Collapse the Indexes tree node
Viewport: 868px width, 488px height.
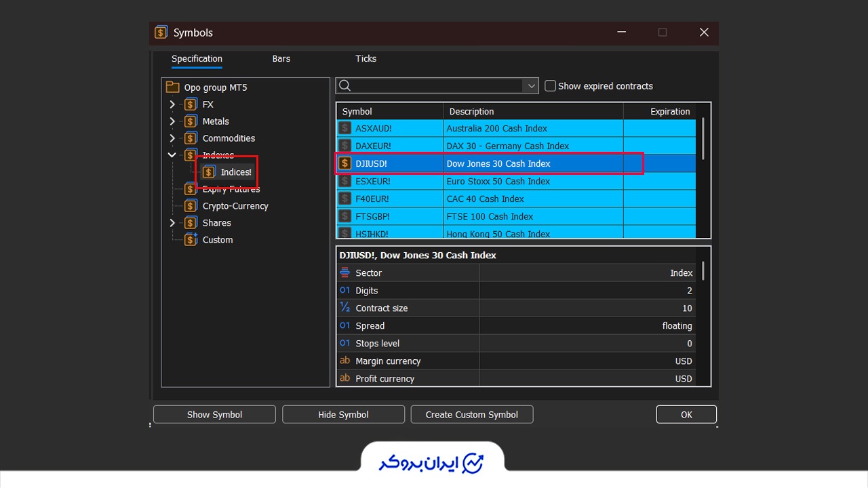(x=172, y=155)
